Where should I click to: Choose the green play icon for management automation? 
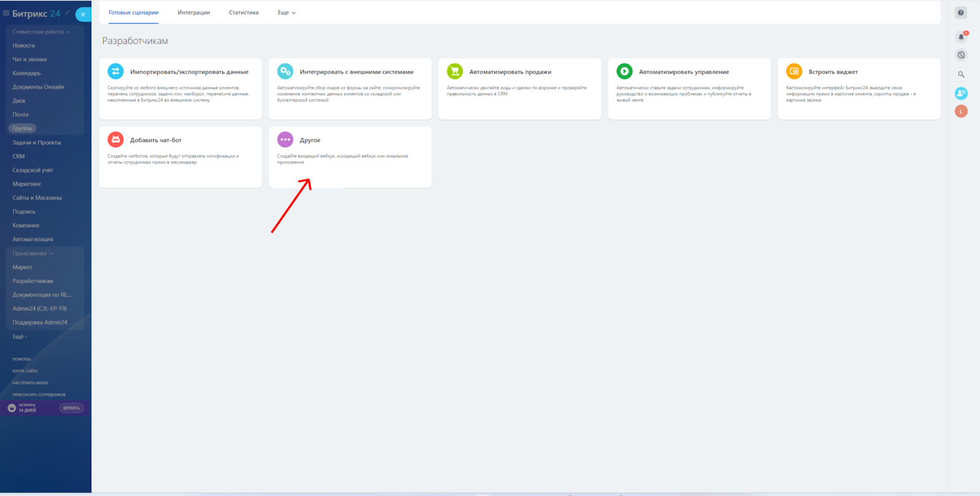(x=624, y=72)
